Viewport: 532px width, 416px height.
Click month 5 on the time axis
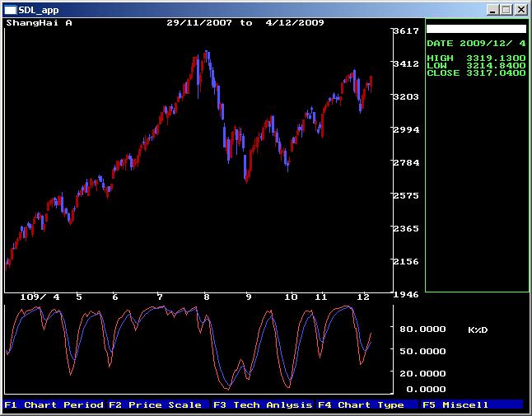coord(79,297)
